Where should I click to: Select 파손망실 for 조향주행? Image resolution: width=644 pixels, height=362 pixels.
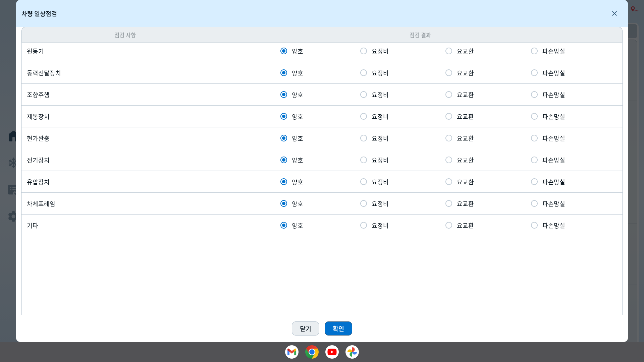coord(534,95)
